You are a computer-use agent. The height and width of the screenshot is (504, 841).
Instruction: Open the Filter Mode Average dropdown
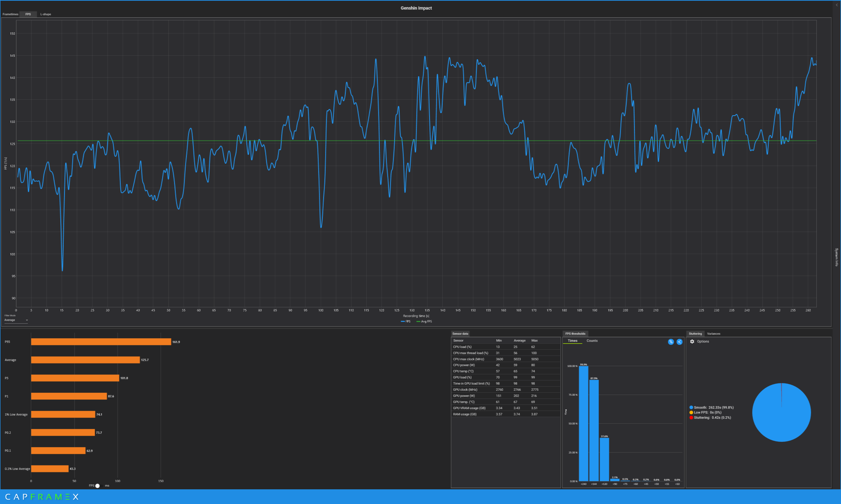tap(16, 320)
